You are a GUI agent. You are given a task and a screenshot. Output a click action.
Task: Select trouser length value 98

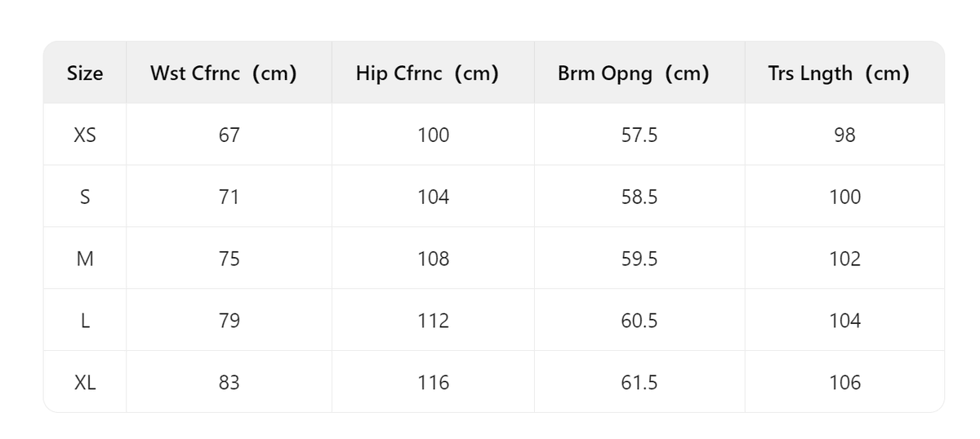point(844,135)
